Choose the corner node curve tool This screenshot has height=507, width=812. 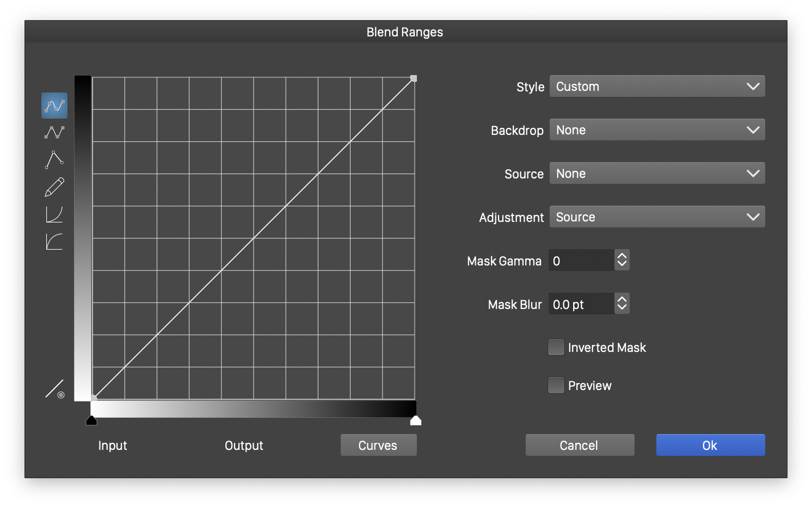point(54,160)
